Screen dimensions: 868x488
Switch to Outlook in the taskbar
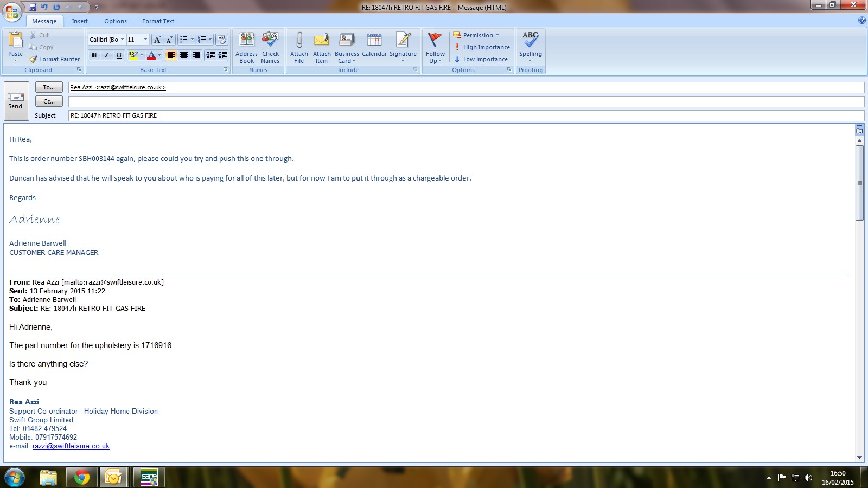pos(114,477)
